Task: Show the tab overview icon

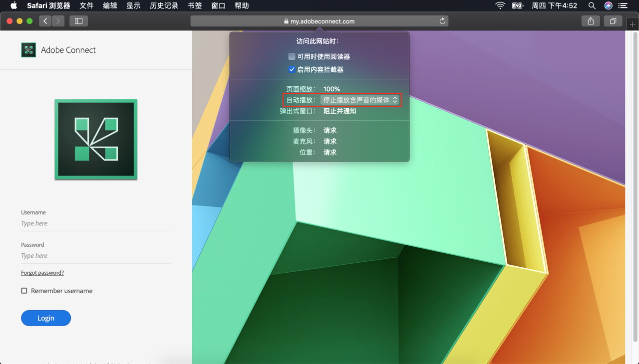Action: (x=613, y=21)
